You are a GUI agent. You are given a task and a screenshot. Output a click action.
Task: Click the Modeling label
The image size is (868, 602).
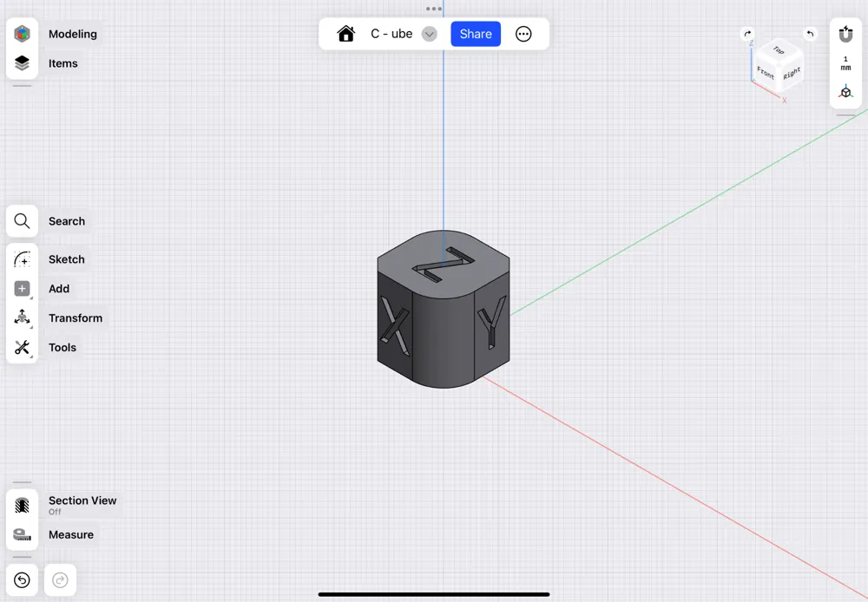click(73, 34)
